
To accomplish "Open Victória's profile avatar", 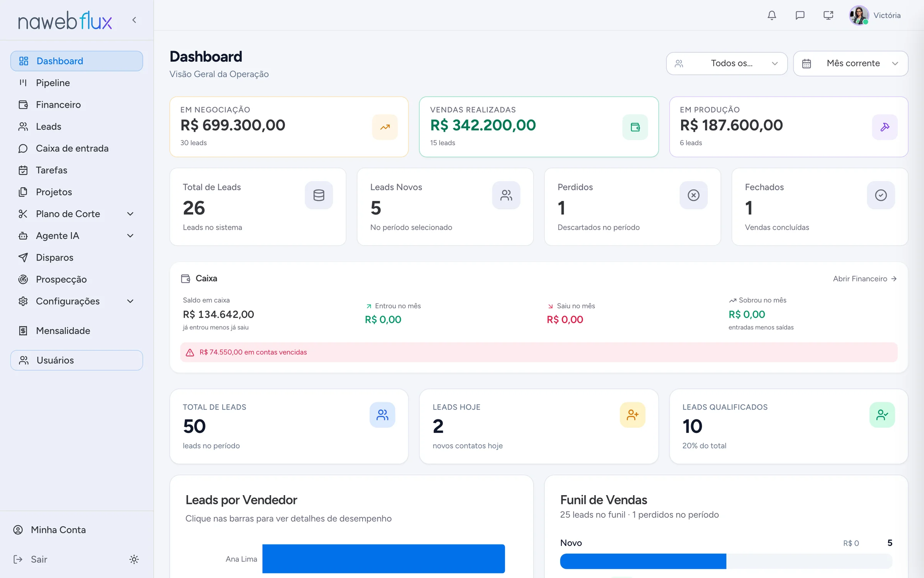I will [x=859, y=15].
